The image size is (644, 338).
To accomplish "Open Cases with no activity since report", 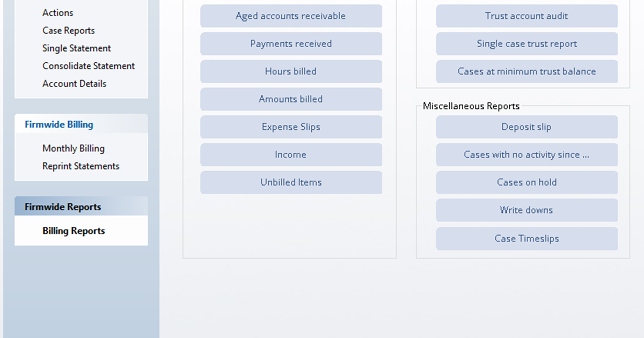I will coord(526,155).
